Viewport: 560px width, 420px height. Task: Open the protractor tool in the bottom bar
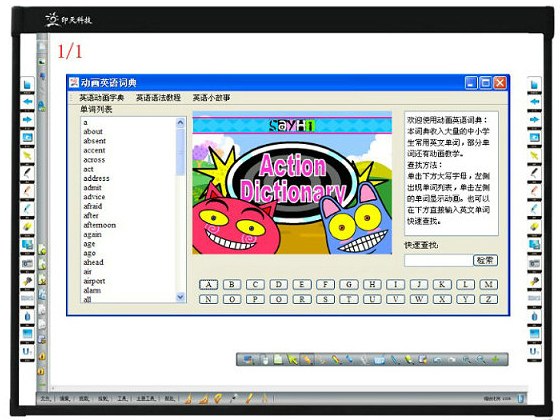click(218, 398)
